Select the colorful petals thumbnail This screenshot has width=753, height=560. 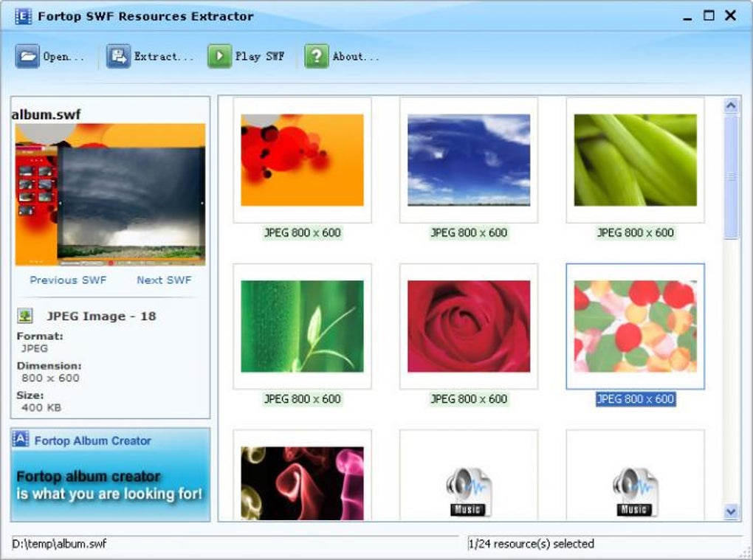[x=636, y=326]
